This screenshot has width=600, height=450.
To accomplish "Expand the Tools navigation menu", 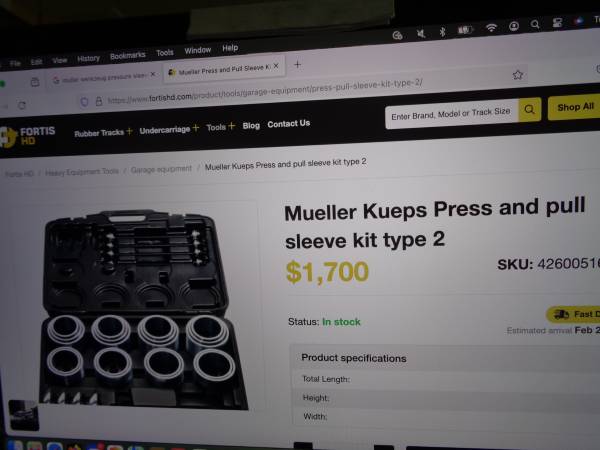I will [220, 127].
